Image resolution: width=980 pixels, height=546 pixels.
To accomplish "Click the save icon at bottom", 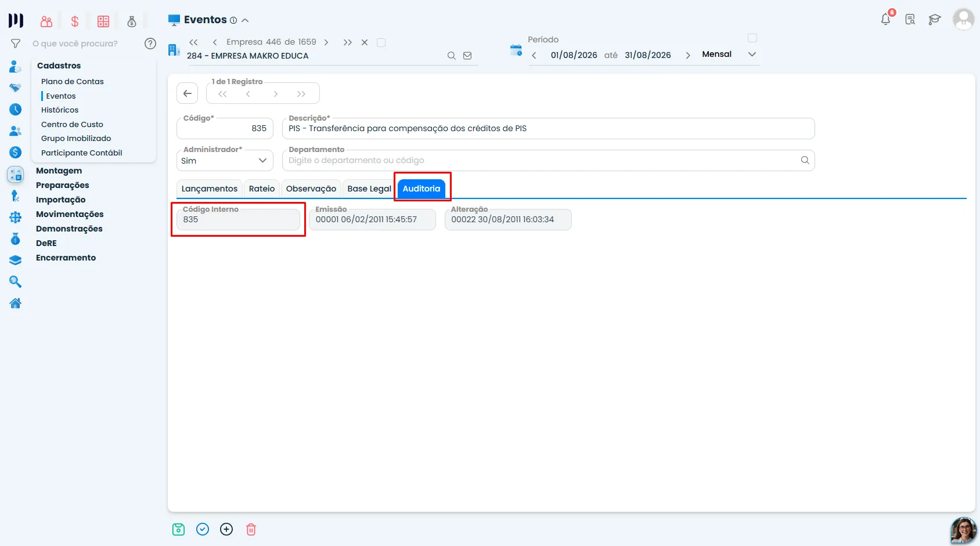I will click(x=178, y=529).
